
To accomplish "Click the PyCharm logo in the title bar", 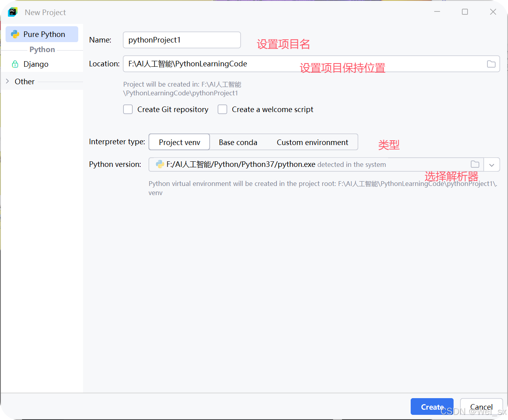I will (x=12, y=12).
